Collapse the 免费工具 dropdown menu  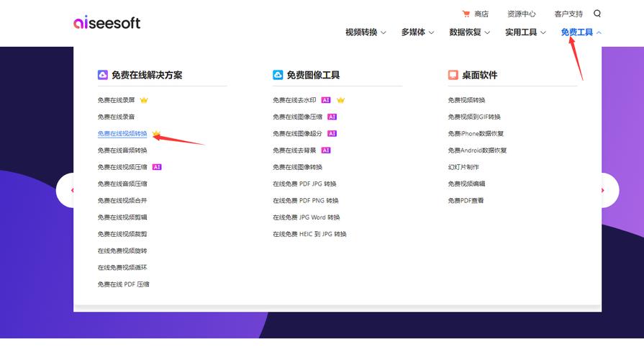[581, 32]
